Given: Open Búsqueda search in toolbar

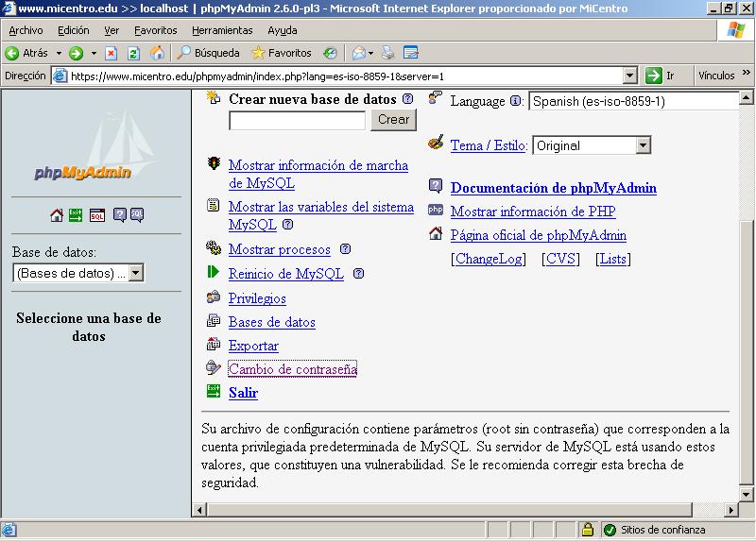Looking at the screenshot, I should tap(208, 53).
